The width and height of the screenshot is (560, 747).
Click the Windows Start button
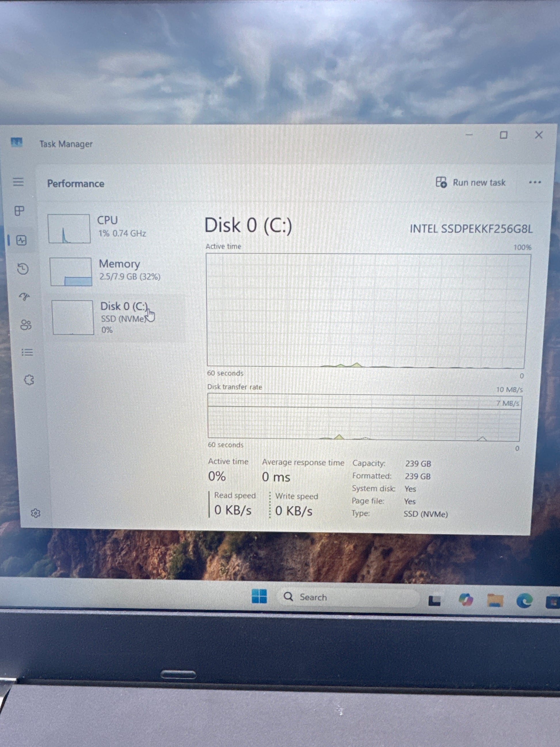[x=259, y=597]
